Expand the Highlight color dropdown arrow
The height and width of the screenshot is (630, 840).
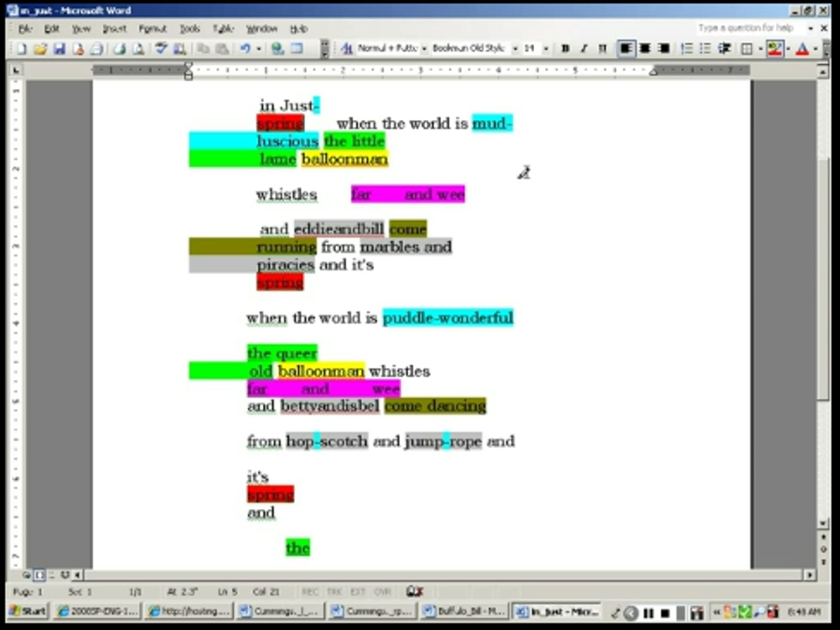(788, 49)
